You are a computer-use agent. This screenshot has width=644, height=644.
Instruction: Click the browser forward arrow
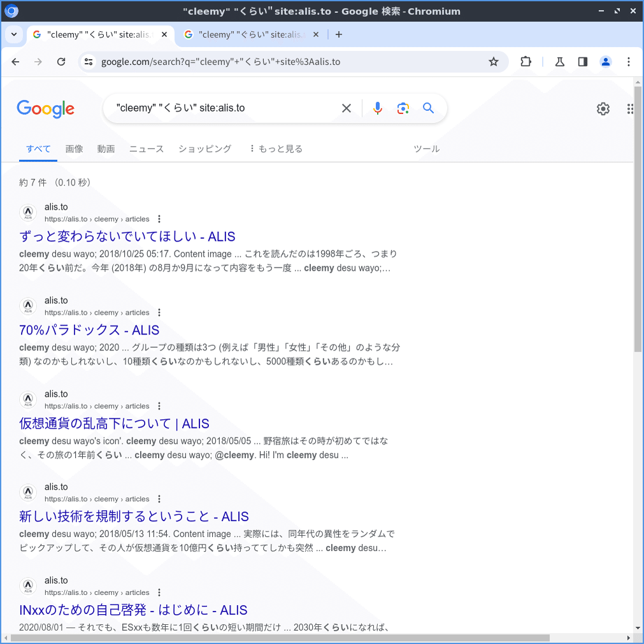(38, 62)
